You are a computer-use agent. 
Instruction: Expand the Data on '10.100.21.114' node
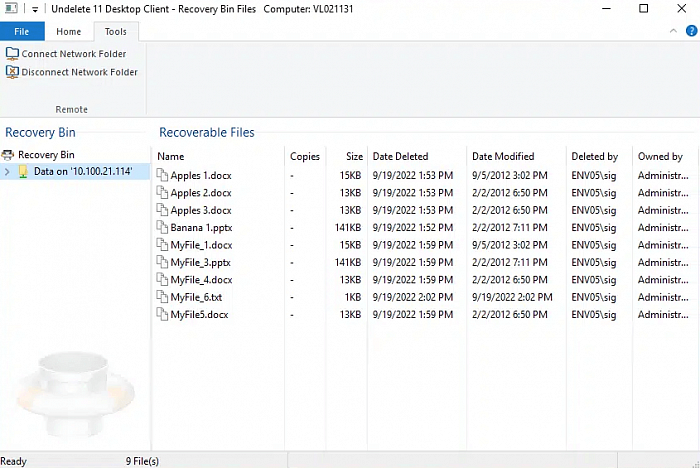[7, 171]
